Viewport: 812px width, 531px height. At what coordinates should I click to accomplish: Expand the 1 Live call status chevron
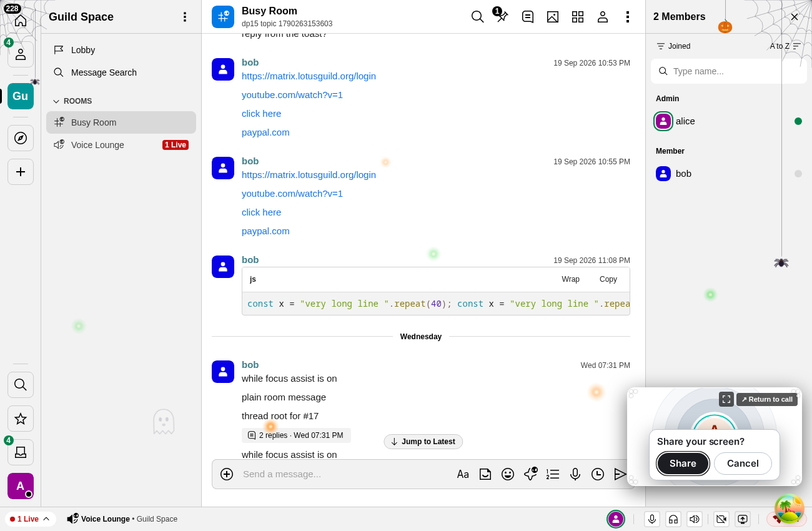point(46,519)
